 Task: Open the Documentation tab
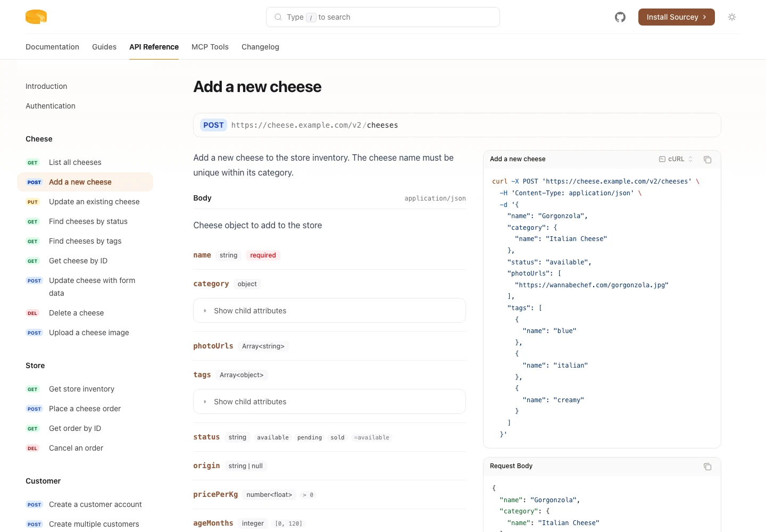(x=52, y=47)
